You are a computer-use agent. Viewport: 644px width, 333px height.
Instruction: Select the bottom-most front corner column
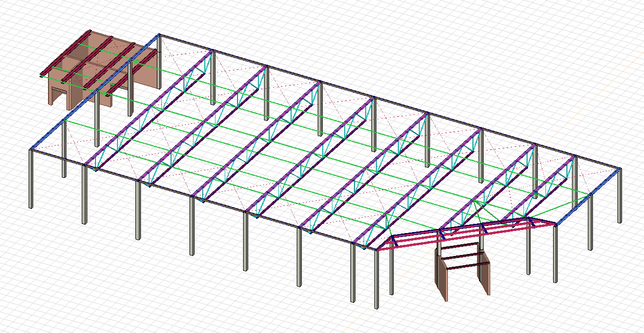click(376, 280)
